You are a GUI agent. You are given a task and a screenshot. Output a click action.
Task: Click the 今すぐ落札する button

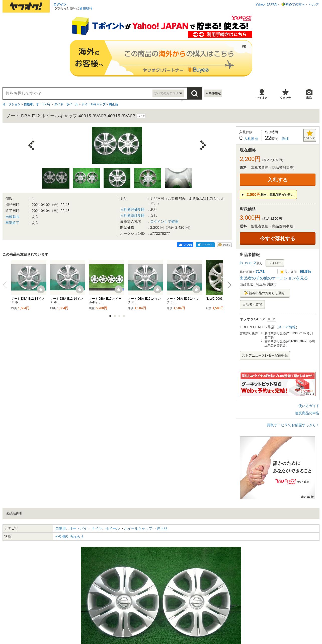coord(278,238)
